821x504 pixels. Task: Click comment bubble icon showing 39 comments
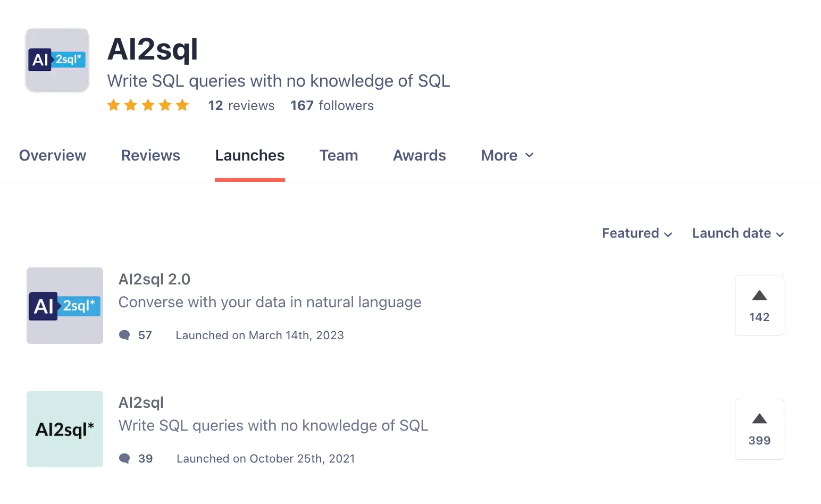124,458
